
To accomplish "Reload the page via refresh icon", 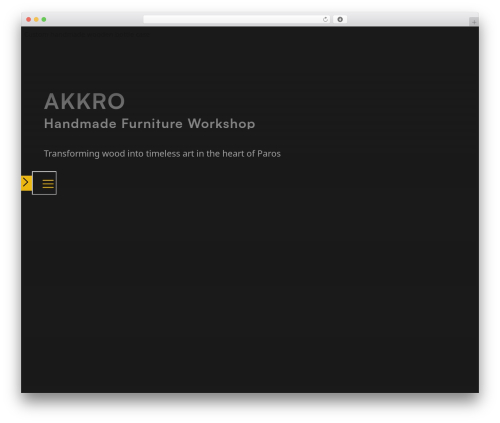I will click(x=325, y=20).
